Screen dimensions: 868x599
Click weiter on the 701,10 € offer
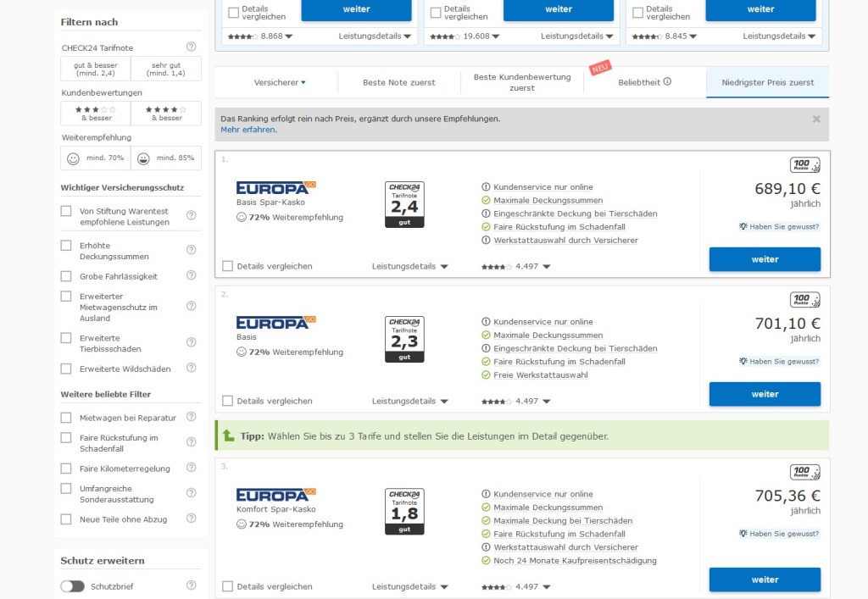[x=765, y=394]
